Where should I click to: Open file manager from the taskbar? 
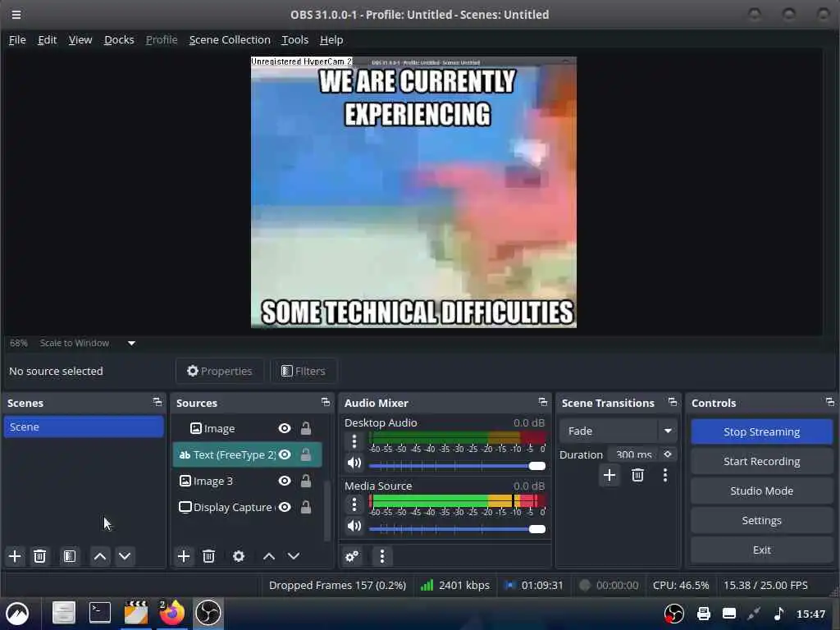pyautogui.click(x=63, y=613)
